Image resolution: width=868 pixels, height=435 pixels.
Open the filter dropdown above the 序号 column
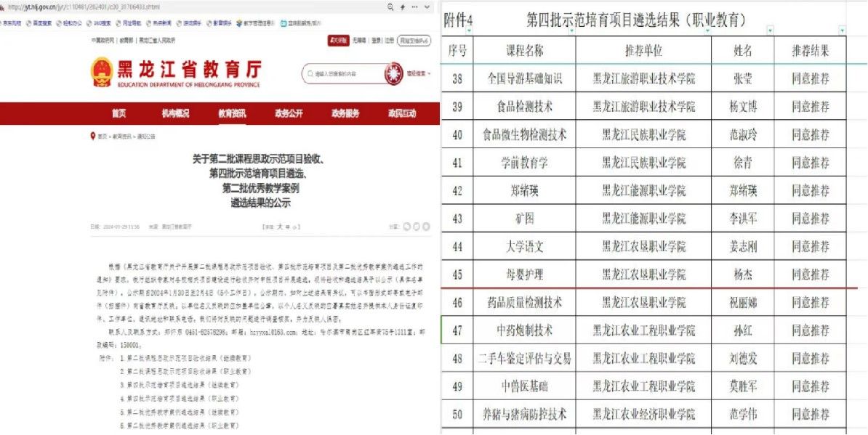469,31
